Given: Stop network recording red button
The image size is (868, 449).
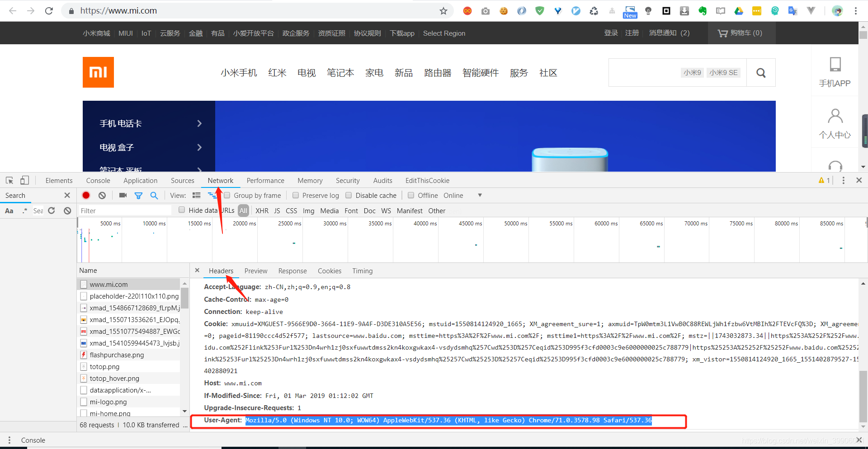Looking at the screenshot, I should tap(86, 195).
